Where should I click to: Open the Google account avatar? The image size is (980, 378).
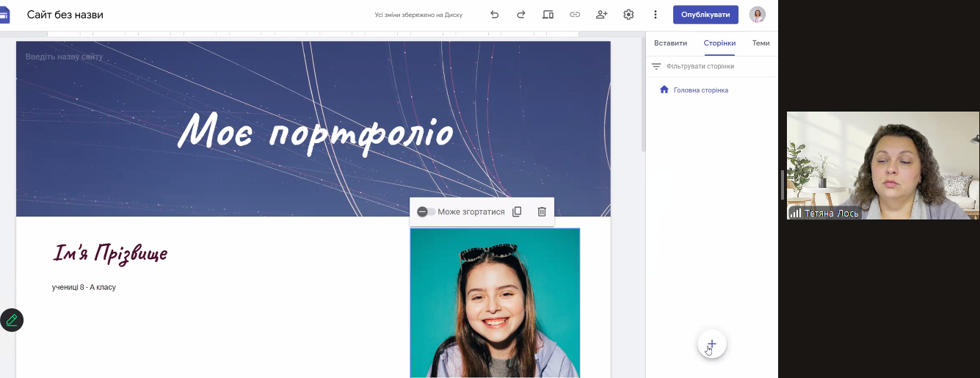[757, 15]
